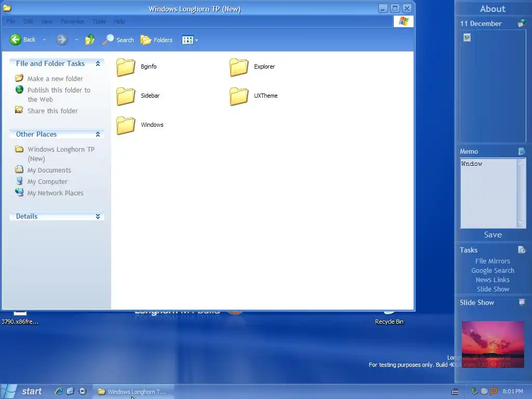
Task: Launch Internet Explorer from Quick Launch
Action: (x=59, y=391)
